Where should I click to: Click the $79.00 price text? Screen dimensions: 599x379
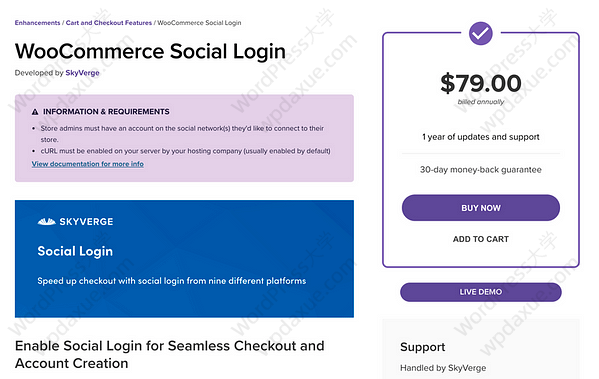coord(481,83)
